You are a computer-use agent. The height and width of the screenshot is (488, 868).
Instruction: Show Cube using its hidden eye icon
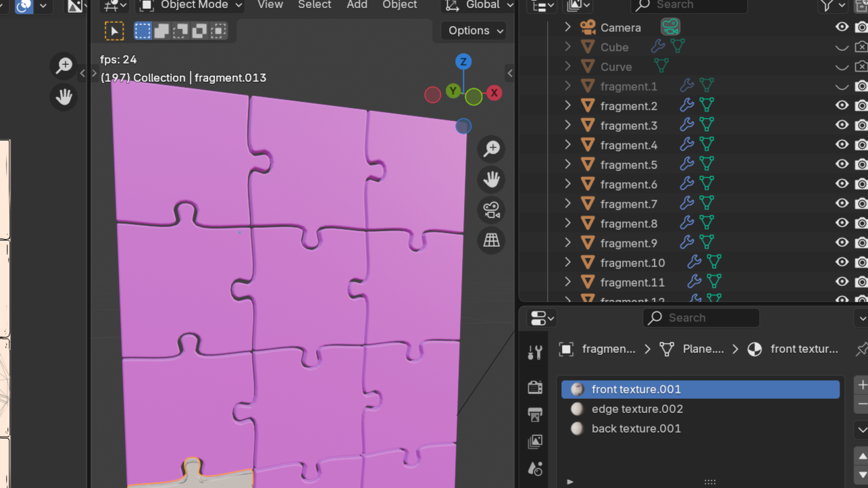click(842, 47)
